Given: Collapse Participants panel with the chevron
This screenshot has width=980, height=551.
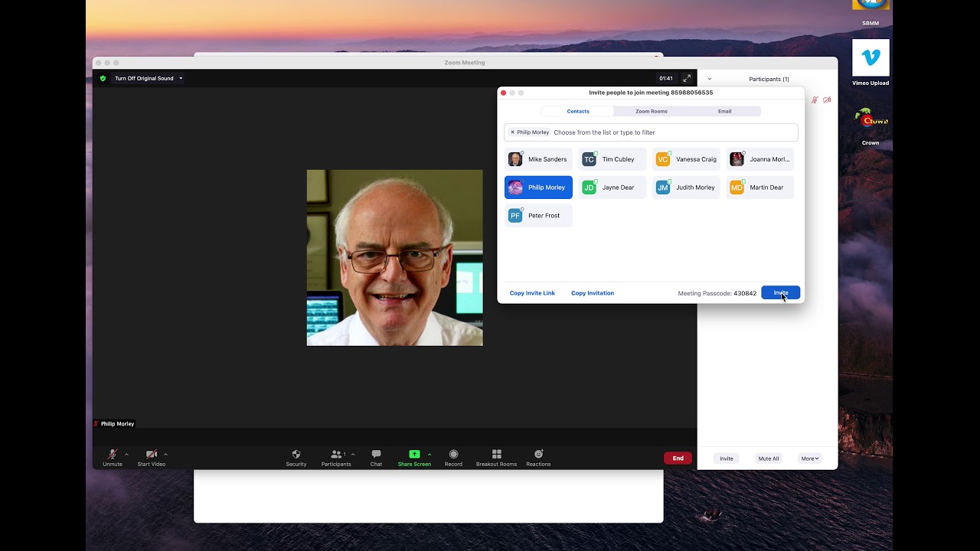Looking at the screenshot, I should coord(709,79).
